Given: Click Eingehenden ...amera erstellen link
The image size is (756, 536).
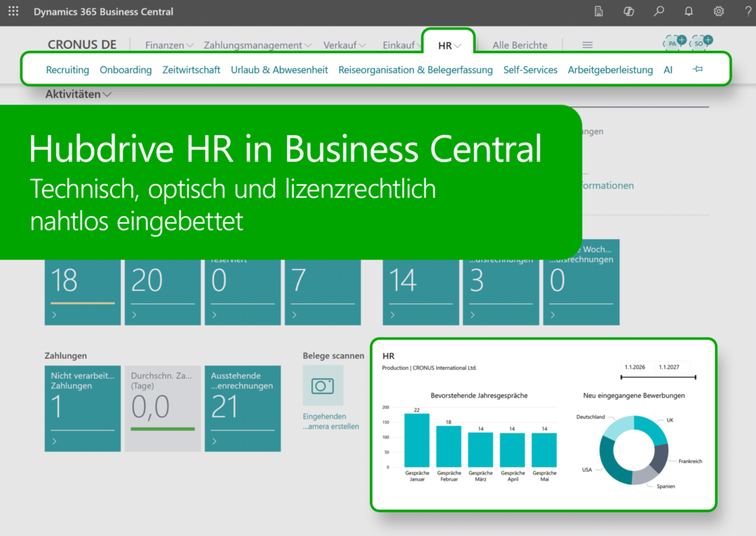Looking at the screenshot, I should (331, 422).
